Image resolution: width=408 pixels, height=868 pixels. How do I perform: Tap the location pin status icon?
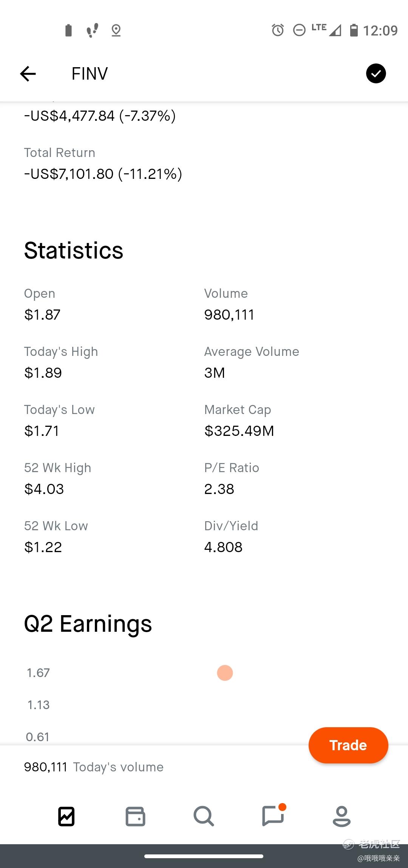(116, 30)
